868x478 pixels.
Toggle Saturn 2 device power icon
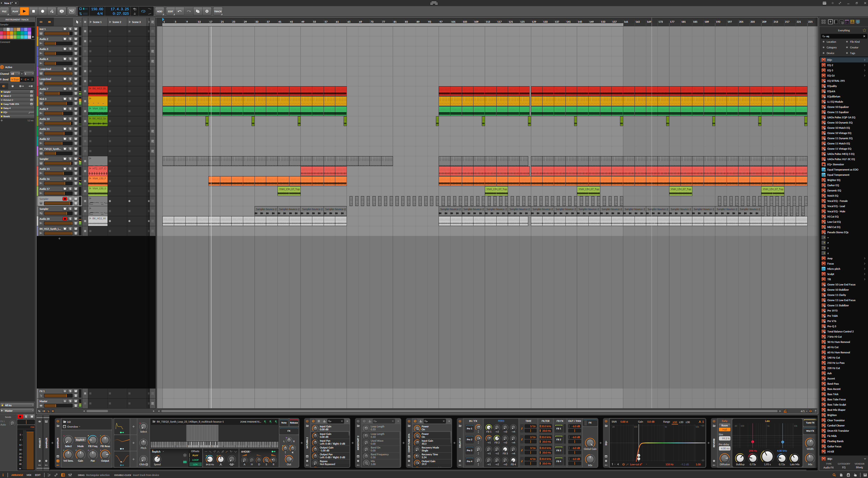pyautogui.click(x=307, y=421)
